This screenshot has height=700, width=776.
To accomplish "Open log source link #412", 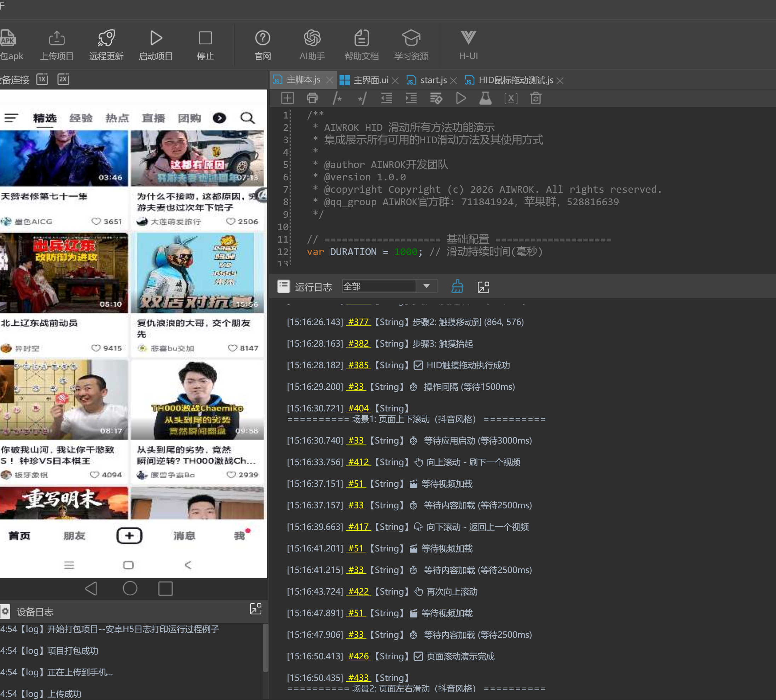I will [x=358, y=462].
